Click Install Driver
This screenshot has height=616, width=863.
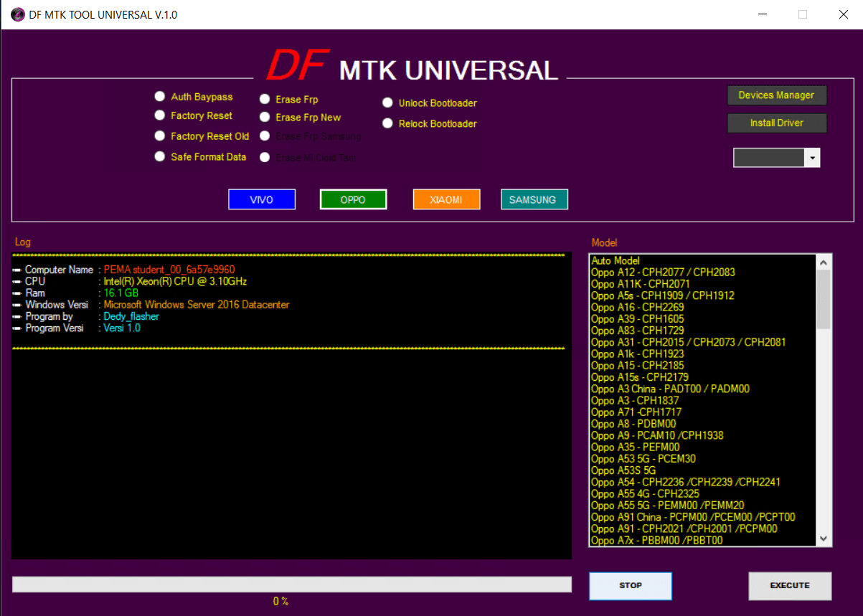click(777, 123)
